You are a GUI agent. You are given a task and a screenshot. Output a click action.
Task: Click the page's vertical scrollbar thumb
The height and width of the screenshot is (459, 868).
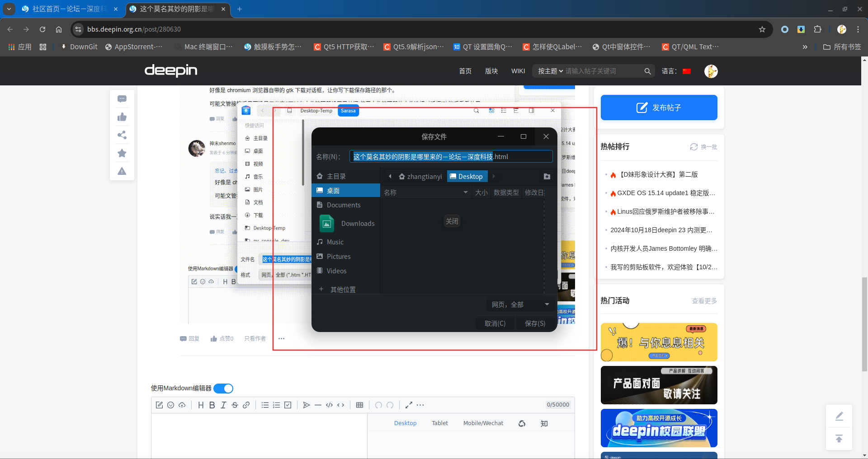click(x=864, y=324)
